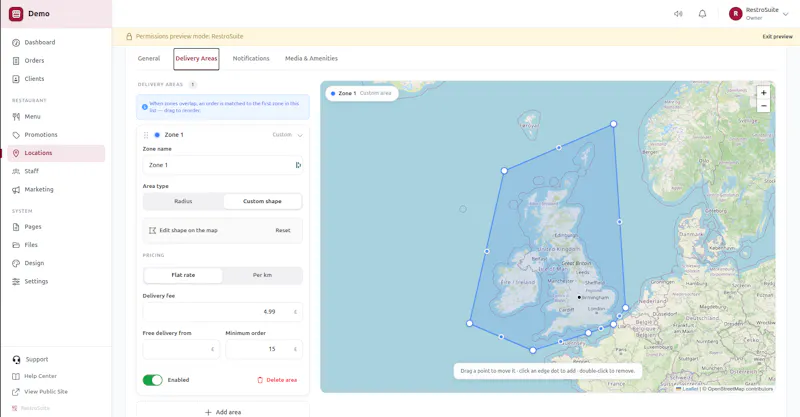Click the Pages document icon
The height and width of the screenshot is (417, 800).
[16, 227]
